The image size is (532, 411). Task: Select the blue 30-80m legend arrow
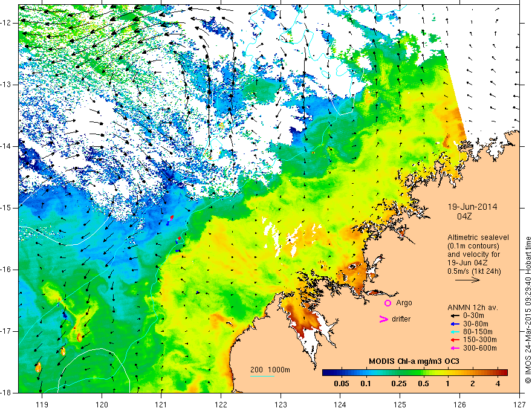(455, 324)
